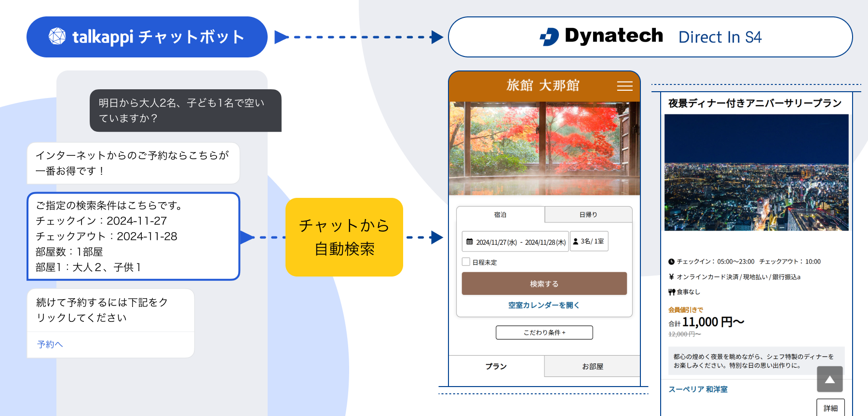Open the 空室カレンダーを開く link
Viewport: 868px width, 416px height.
point(544,305)
